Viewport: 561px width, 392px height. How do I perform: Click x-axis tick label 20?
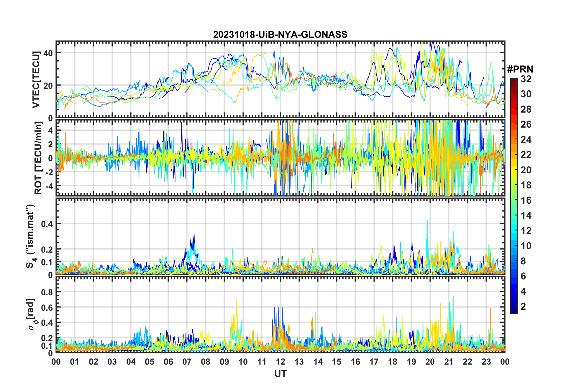tap(430, 362)
